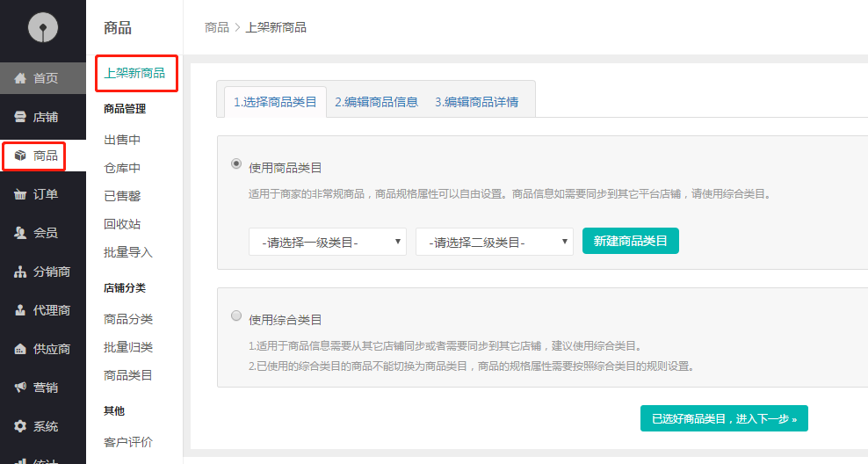Click the 新建商品类目 button
The width and height of the screenshot is (868, 464).
coord(630,241)
